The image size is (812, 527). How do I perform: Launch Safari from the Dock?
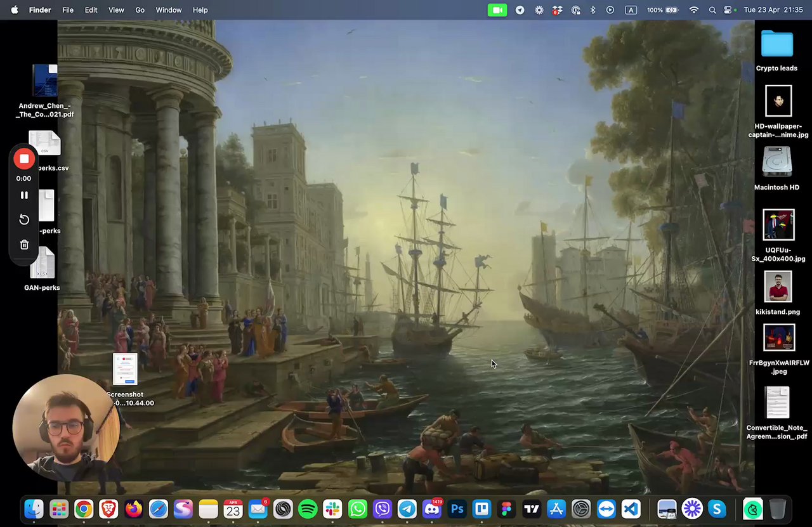pyautogui.click(x=159, y=509)
